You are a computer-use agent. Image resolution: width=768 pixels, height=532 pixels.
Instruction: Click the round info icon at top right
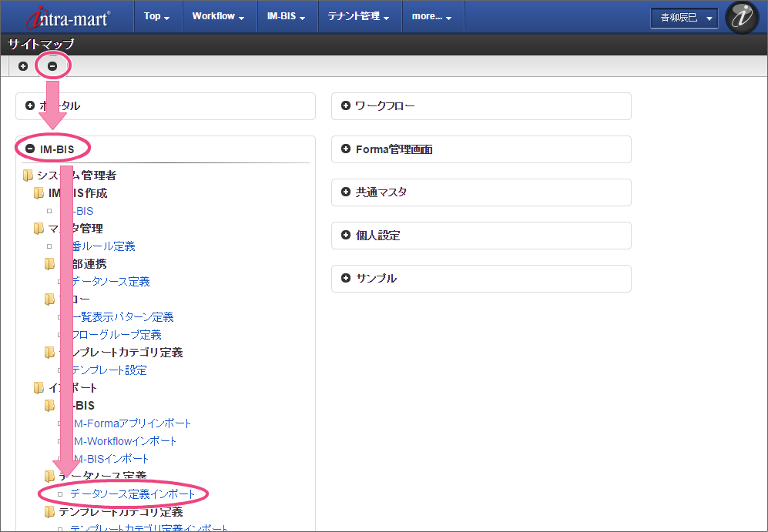click(742, 18)
